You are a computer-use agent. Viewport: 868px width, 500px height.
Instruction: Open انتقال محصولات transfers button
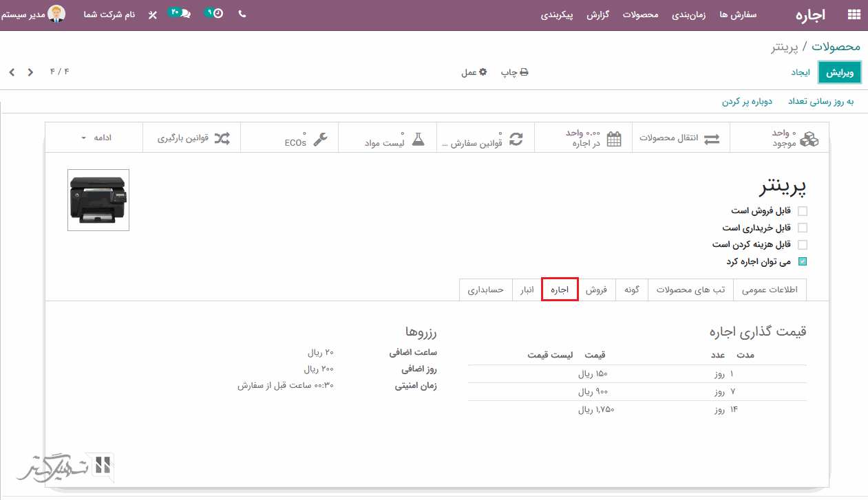[x=680, y=138]
